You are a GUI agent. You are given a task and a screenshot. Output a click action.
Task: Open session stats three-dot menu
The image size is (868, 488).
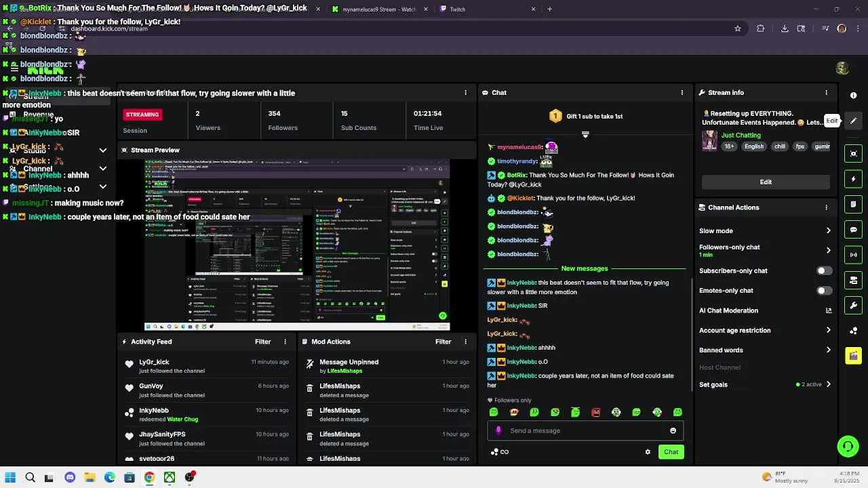point(465,93)
